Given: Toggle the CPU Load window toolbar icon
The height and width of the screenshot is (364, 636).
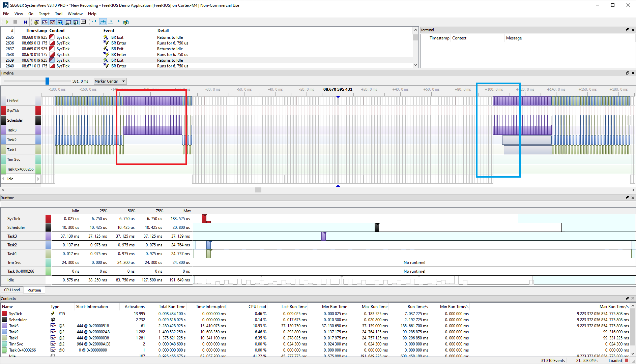Looking at the screenshot, I should pyautogui.click(x=53, y=22).
